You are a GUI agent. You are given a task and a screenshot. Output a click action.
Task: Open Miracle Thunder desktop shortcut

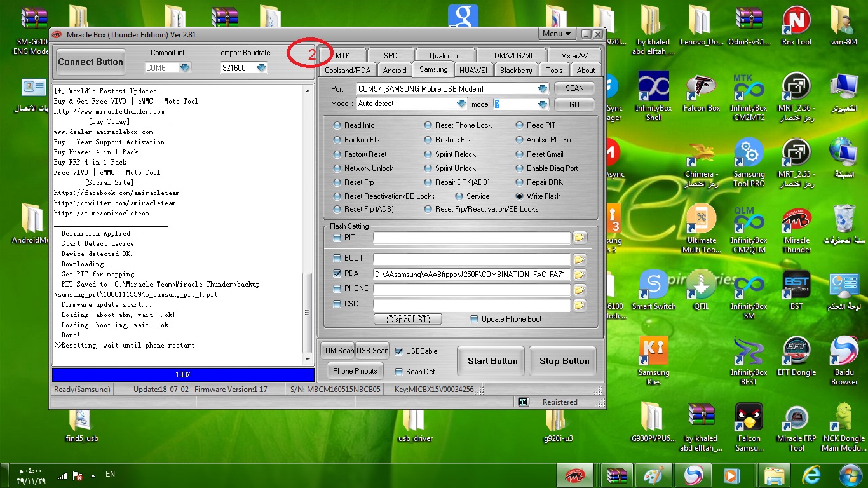point(796,229)
